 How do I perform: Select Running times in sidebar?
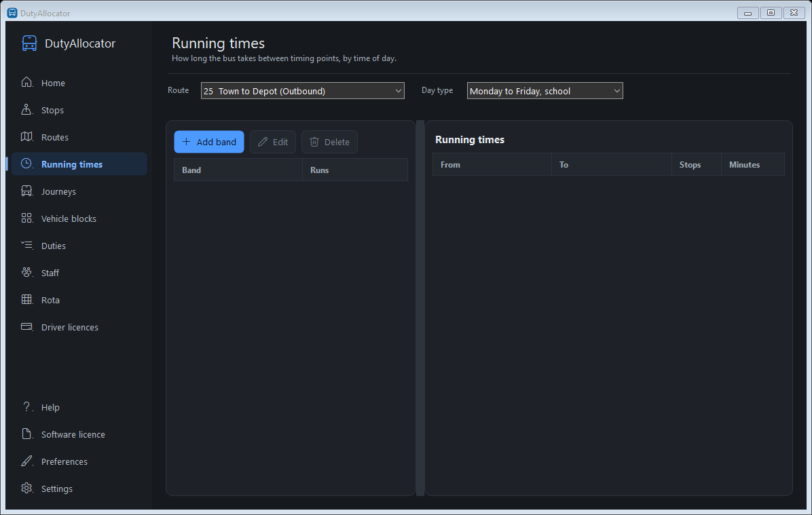click(79, 164)
